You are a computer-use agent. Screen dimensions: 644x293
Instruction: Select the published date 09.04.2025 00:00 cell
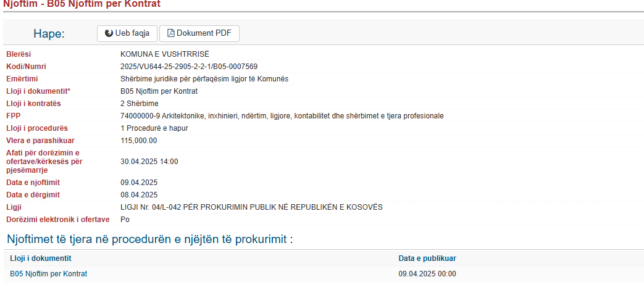point(427,274)
